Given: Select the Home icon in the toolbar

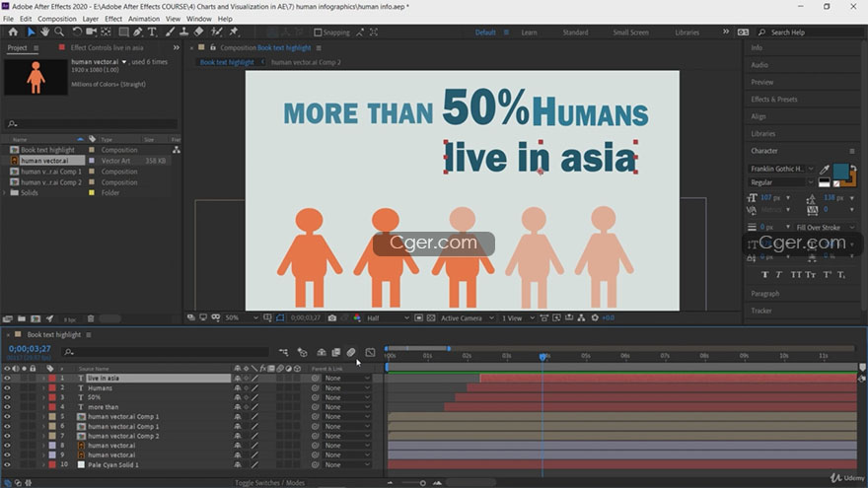Looking at the screenshot, I should [x=13, y=33].
